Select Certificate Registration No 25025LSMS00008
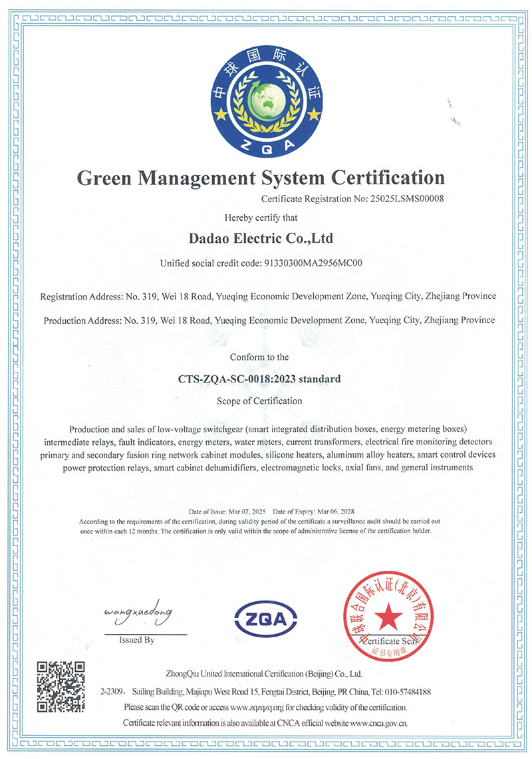 tap(352, 198)
